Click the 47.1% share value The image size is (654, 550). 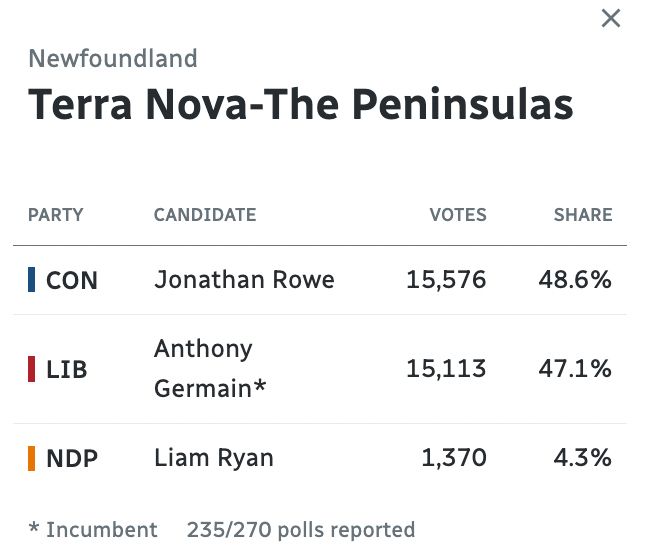pos(575,369)
